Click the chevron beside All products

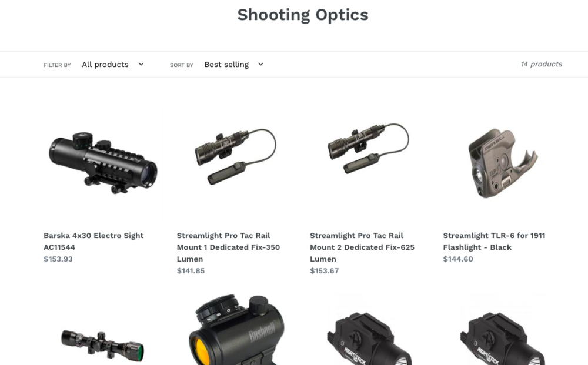pyautogui.click(x=141, y=65)
